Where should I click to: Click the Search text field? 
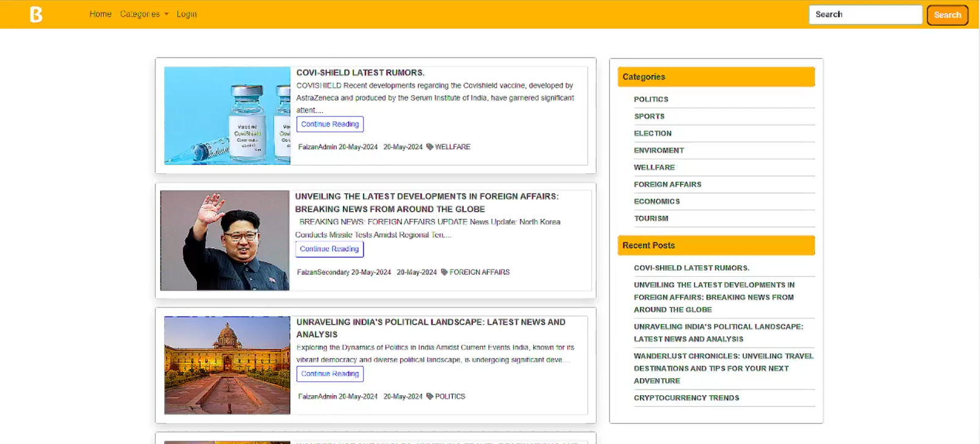tap(865, 15)
